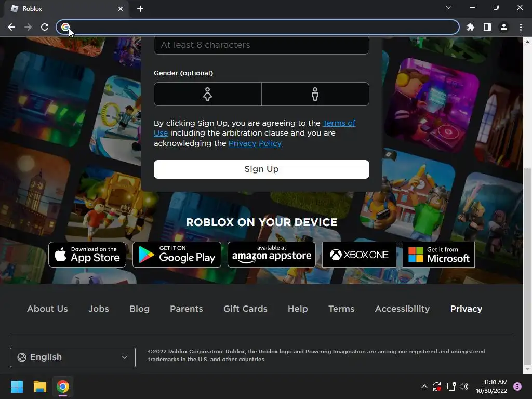
Task: Switch to the Roblox tab
Action: (x=66, y=9)
